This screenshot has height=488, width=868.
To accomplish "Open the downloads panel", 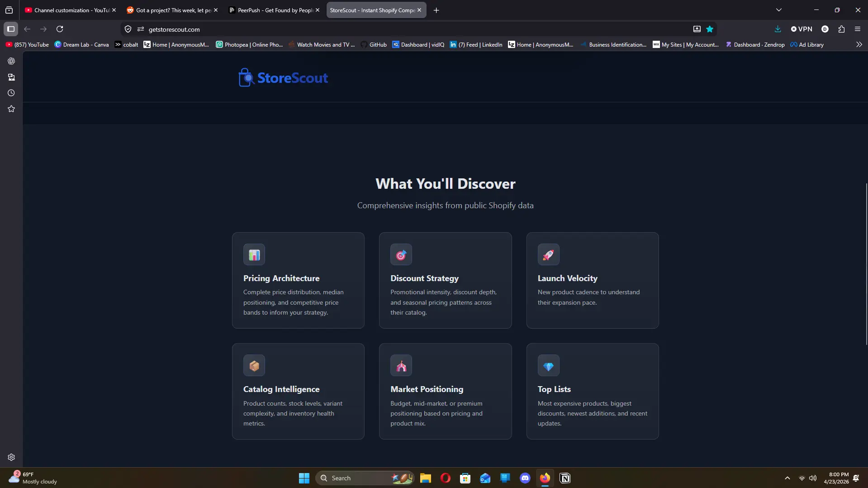I will (778, 29).
